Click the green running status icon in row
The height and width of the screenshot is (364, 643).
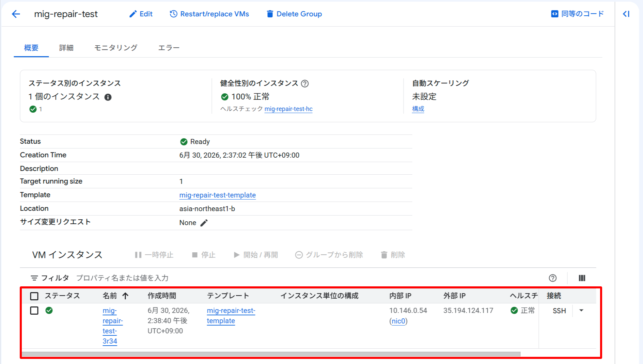pos(49,311)
